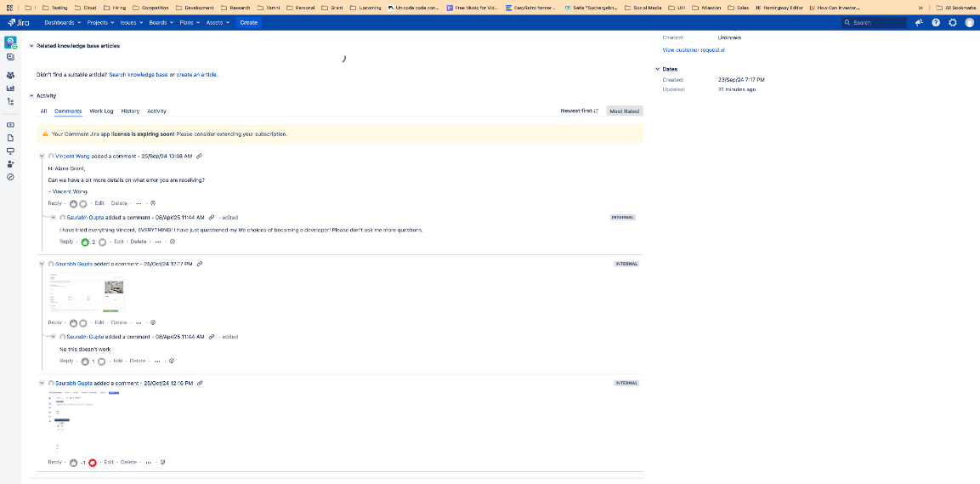
Task: Click the feedback megaphone icon in header
Action: coord(919,22)
